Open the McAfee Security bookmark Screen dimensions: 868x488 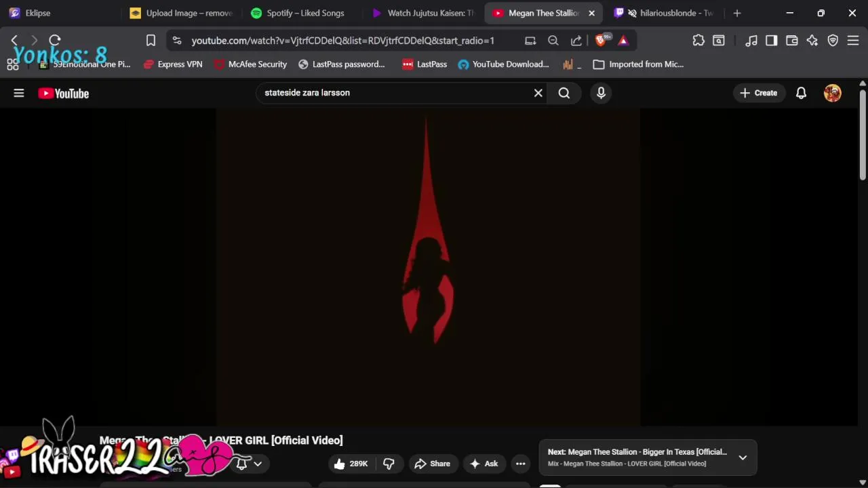click(250, 64)
